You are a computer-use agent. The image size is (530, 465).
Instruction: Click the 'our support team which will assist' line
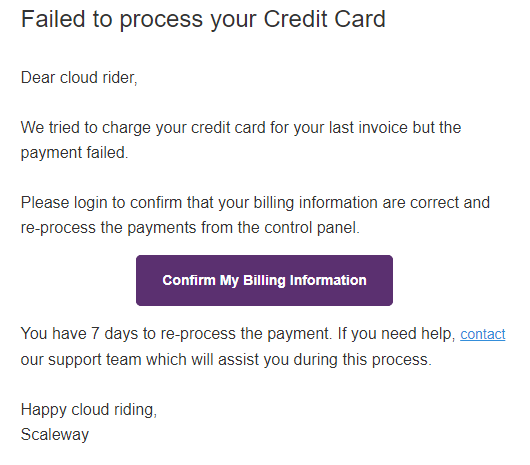(226, 359)
